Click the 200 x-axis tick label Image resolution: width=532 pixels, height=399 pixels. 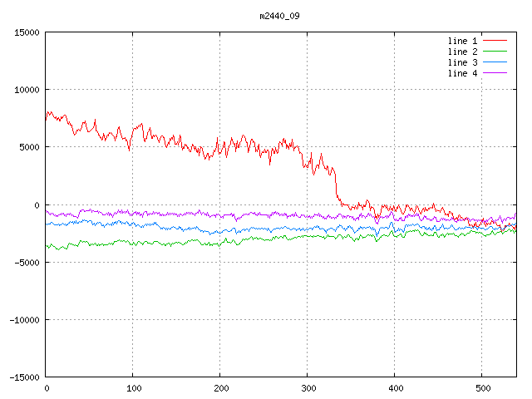tap(219, 388)
